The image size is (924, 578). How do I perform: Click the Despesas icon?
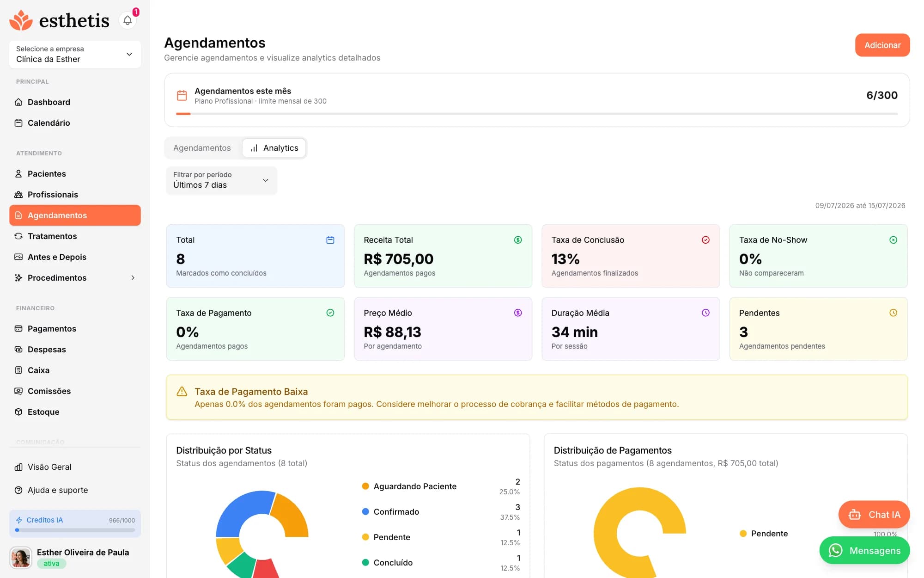(18, 350)
